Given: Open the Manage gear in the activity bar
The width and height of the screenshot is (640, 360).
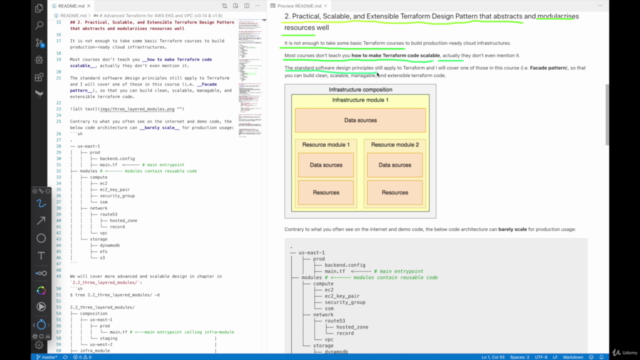Looking at the screenshot, I should coord(39,344).
